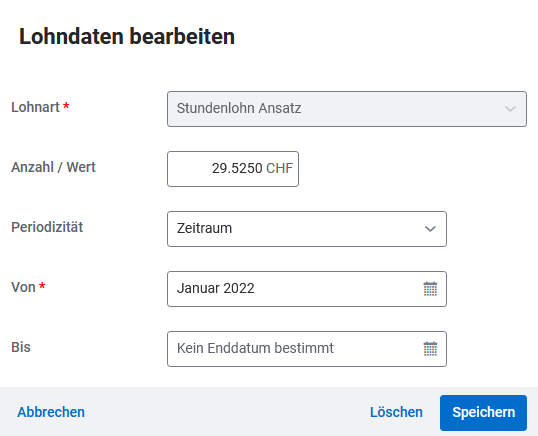Select the Zeitraum periodicity value

click(307, 229)
